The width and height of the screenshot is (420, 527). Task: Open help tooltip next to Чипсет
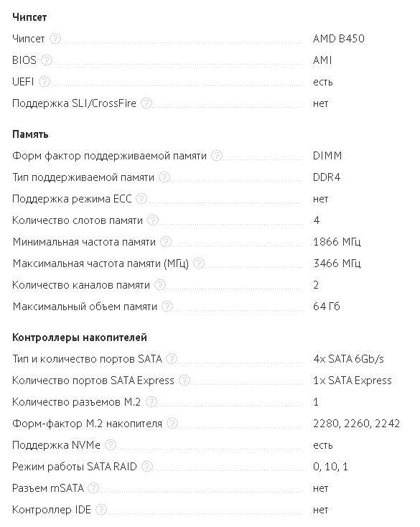(x=55, y=39)
